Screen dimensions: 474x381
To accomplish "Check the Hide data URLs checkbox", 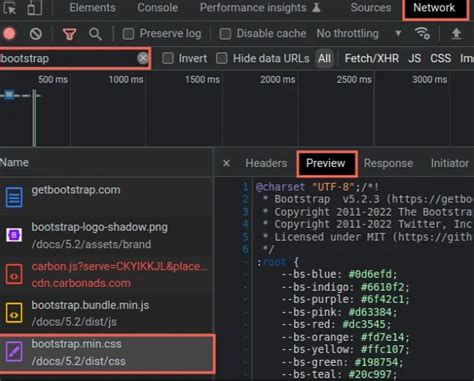I will 222,58.
